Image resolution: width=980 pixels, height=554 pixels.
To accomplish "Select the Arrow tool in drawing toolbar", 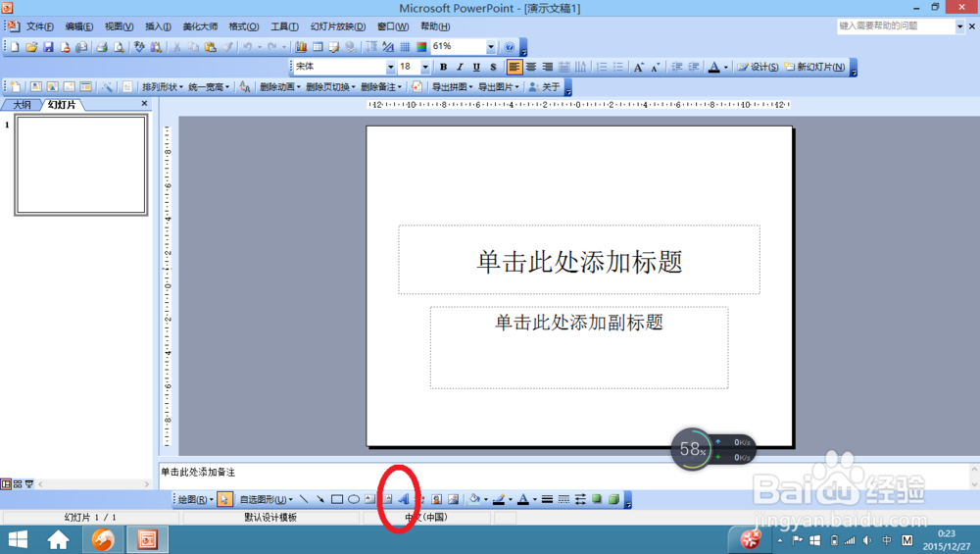I will coord(320,500).
